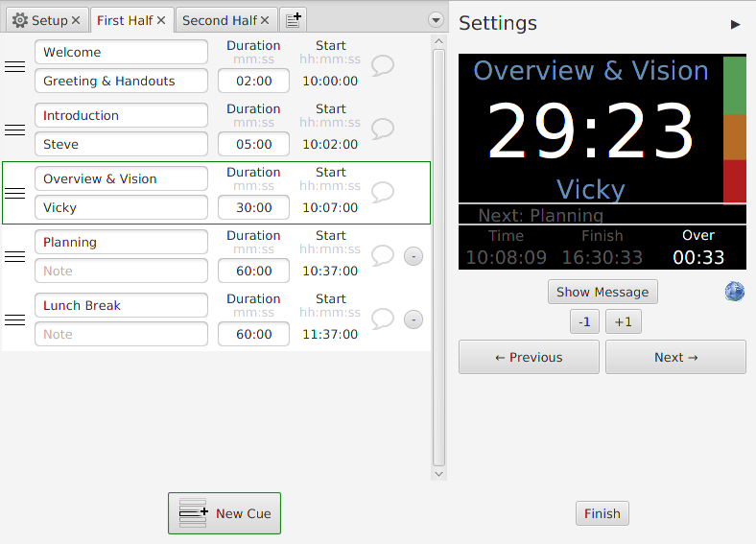
Task: Click the Show Message button
Action: [x=602, y=292]
